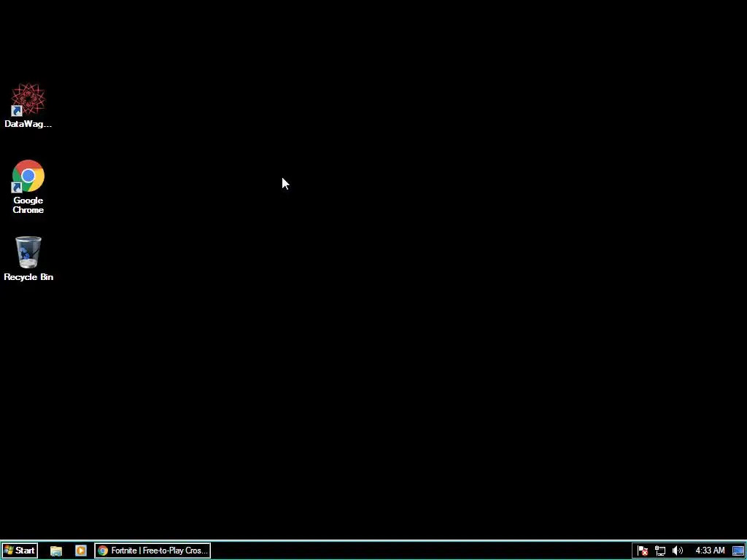Select the Recycle Bin desktop icon
This screenshot has width=747, height=560.
click(x=28, y=259)
